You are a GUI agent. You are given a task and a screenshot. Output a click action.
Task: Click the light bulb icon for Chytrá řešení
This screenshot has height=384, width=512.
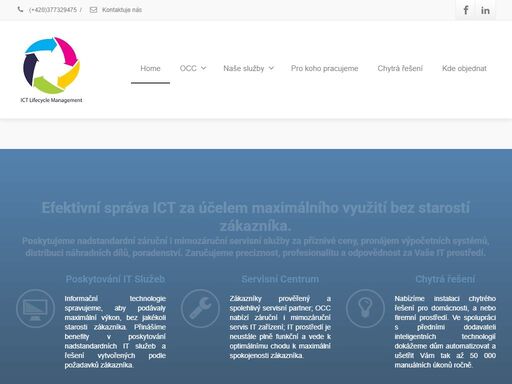[x=365, y=308]
